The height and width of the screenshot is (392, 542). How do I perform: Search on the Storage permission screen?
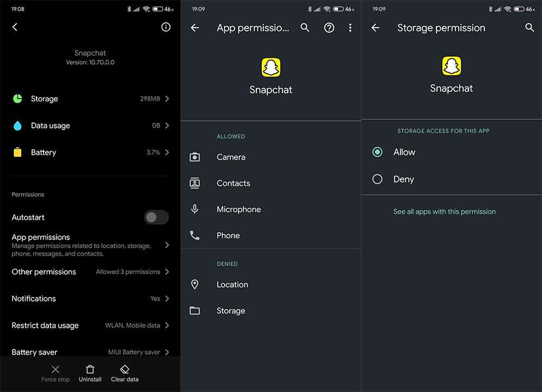pos(529,28)
